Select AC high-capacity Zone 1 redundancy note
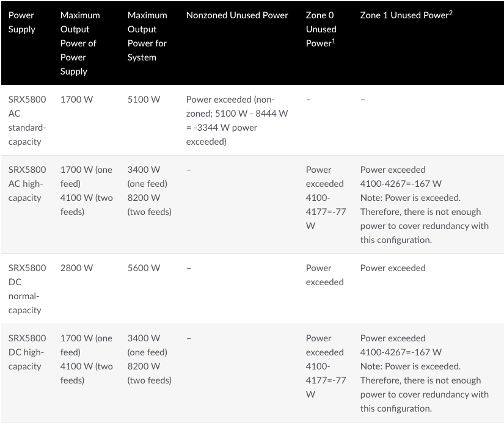The height and width of the screenshot is (425, 504). [425, 219]
